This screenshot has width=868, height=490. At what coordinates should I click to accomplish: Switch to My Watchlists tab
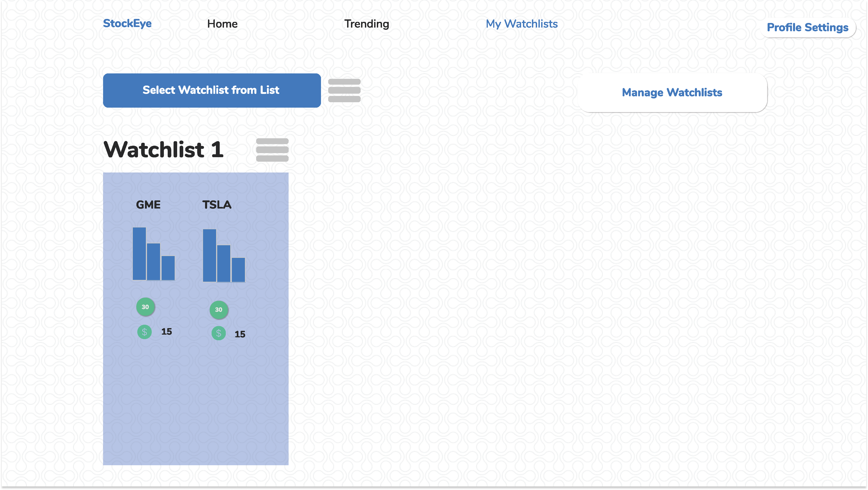pyautogui.click(x=521, y=24)
